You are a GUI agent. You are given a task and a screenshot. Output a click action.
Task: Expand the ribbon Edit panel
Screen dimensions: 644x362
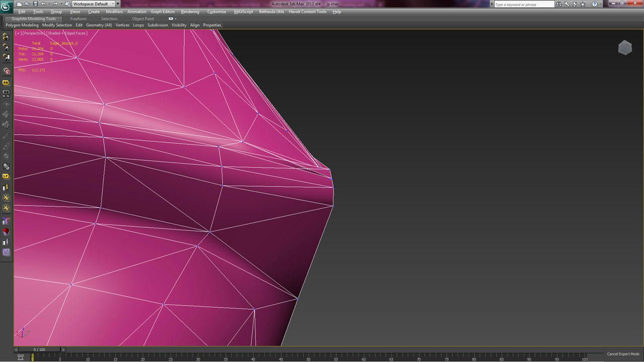tap(79, 25)
